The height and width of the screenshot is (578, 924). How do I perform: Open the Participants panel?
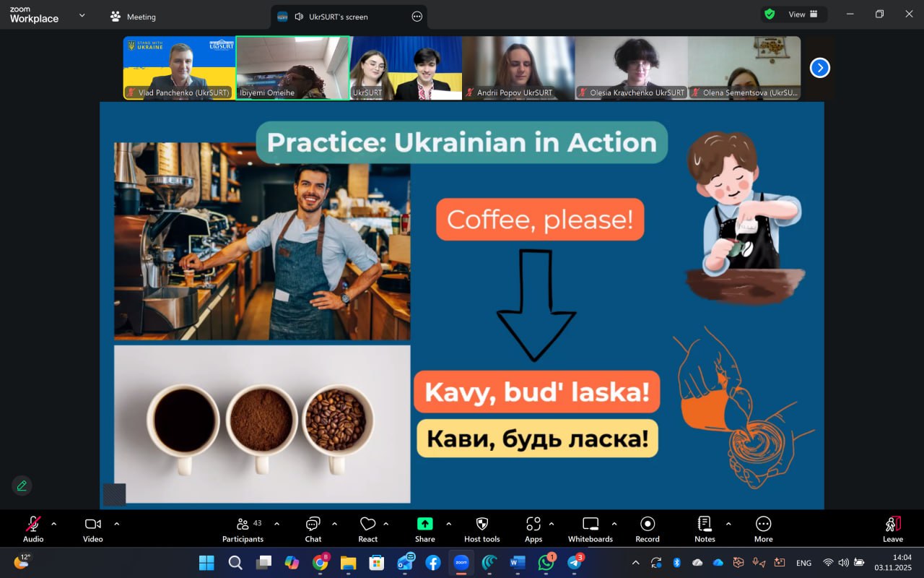click(243, 528)
